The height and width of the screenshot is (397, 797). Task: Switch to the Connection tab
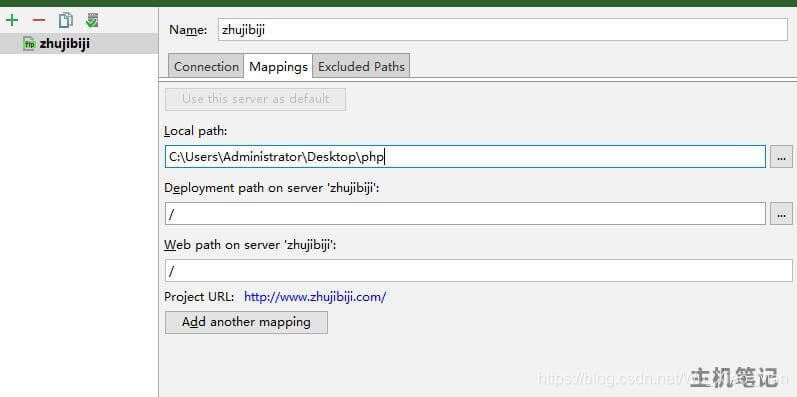(x=206, y=67)
